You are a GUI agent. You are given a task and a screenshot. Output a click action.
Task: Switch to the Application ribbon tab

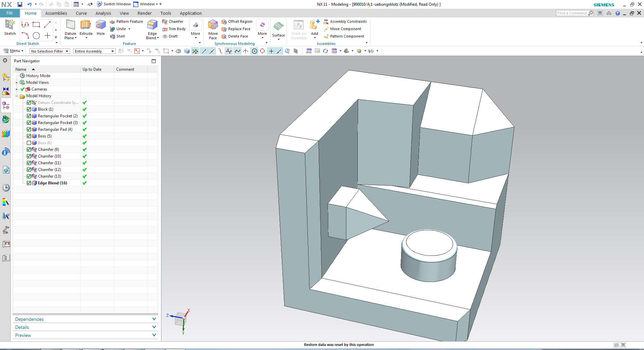coord(191,13)
